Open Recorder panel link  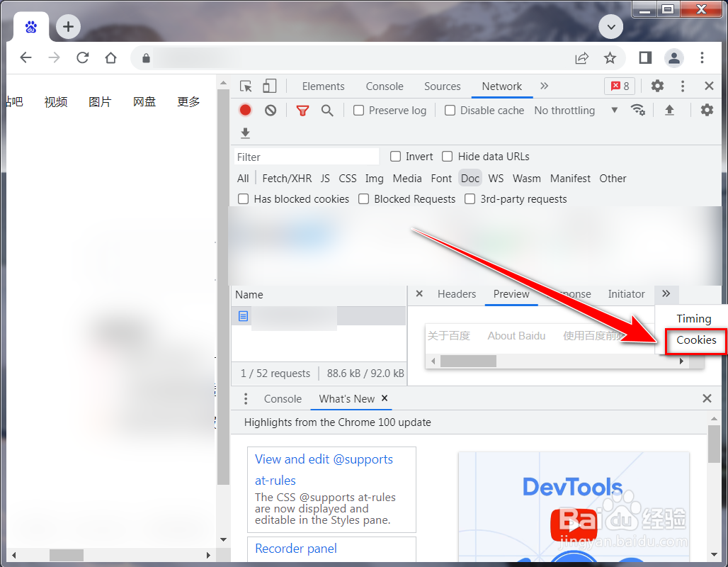(x=296, y=549)
